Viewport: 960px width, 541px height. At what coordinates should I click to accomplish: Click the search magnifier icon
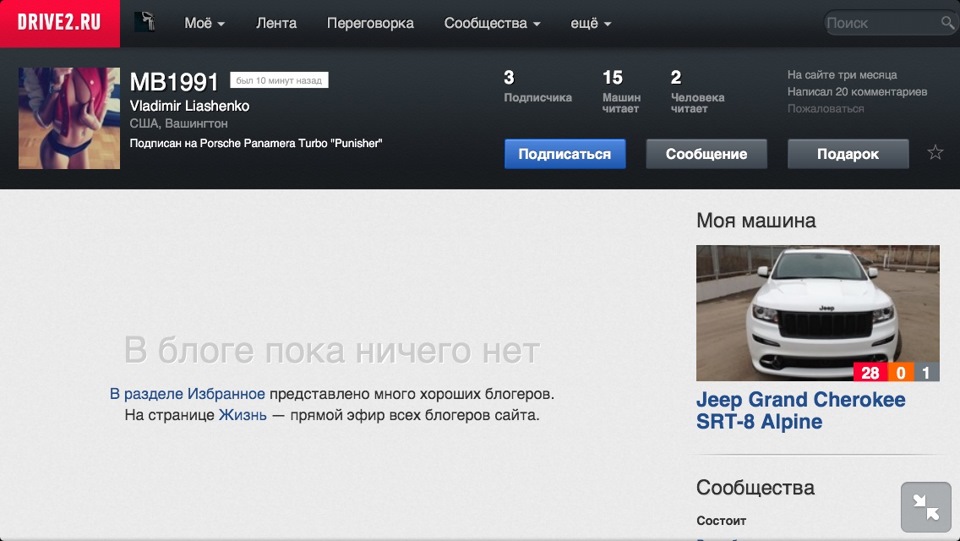coord(947,23)
